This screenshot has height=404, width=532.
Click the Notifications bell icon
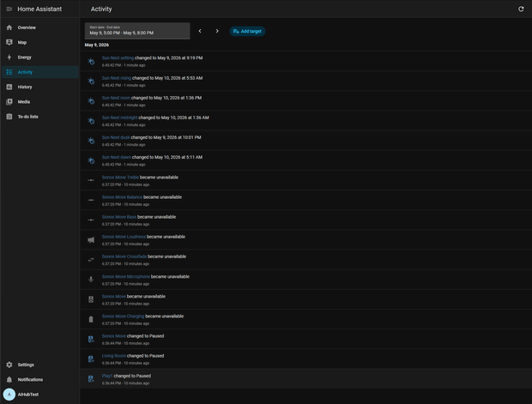pyautogui.click(x=9, y=380)
